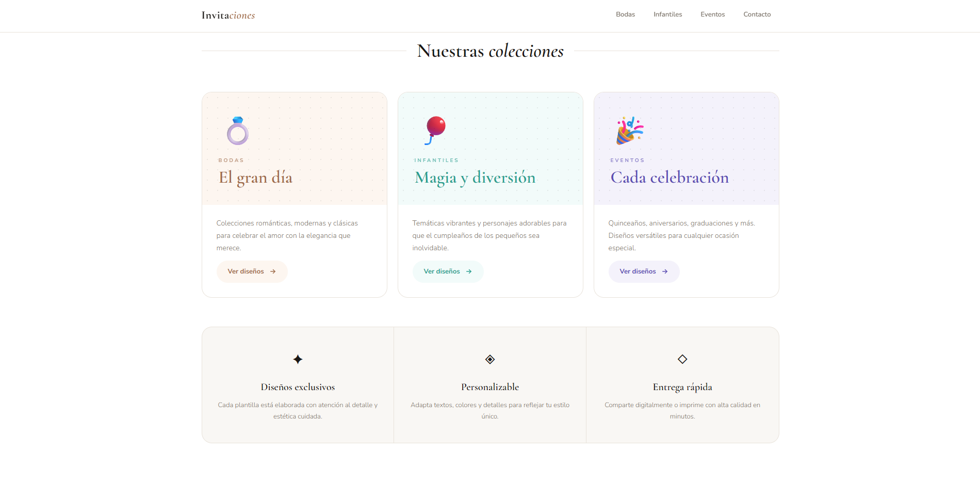Click the description starting "Colecciones románticas"
Image resolution: width=980 pixels, height=483 pixels.
click(287, 235)
